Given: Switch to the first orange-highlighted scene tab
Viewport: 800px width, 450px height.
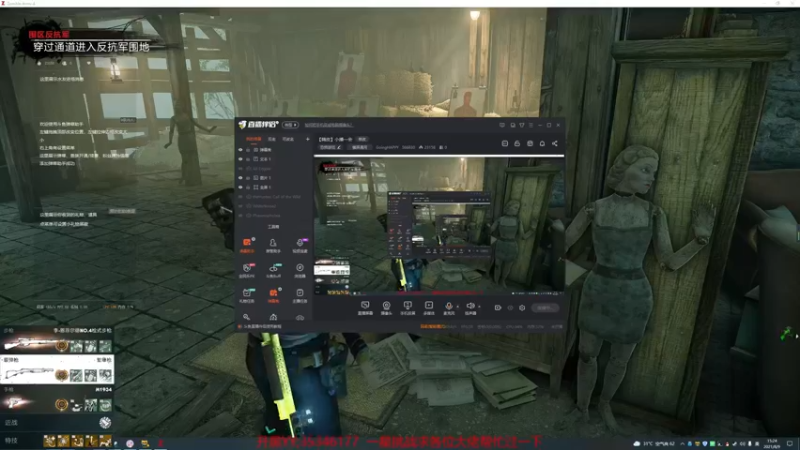Looking at the screenshot, I should pyautogui.click(x=254, y=139).
